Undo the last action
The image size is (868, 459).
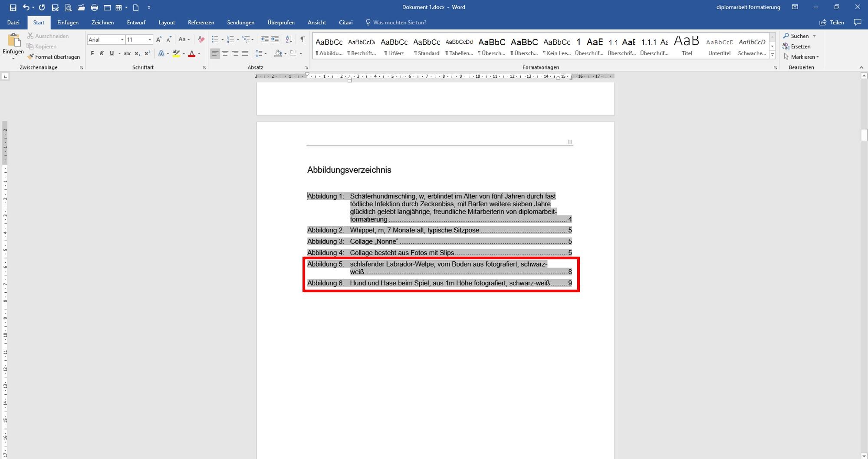[26, 7]
